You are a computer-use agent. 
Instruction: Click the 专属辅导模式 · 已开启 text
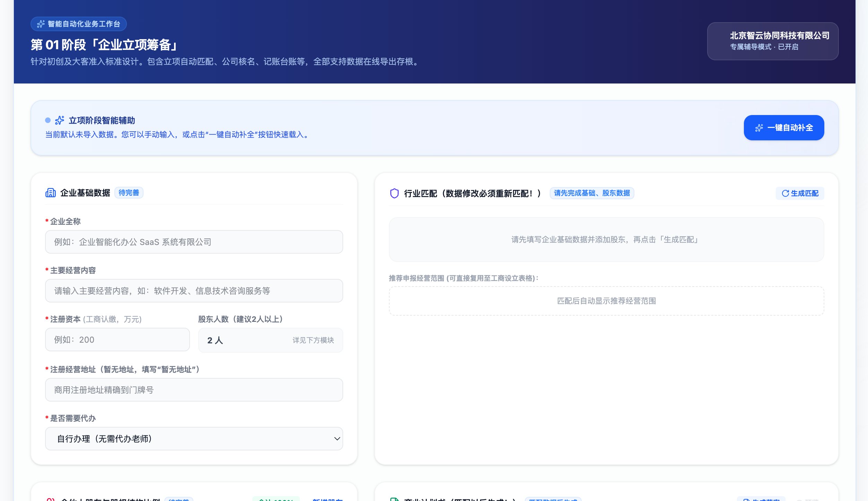764,47
